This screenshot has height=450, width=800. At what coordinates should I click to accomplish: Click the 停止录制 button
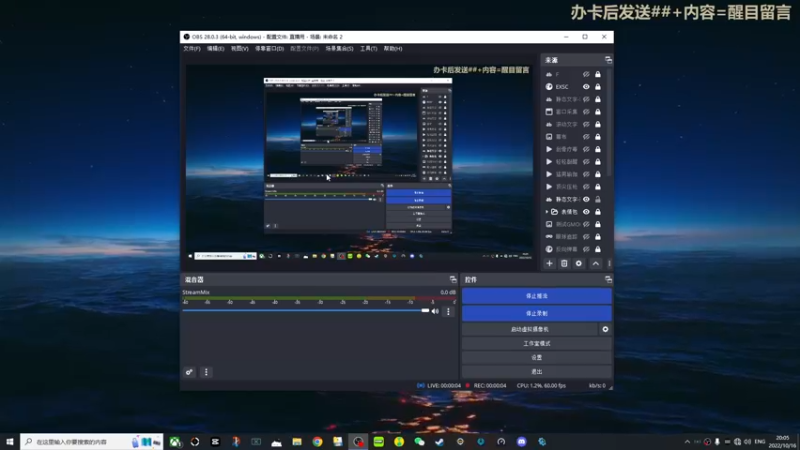(x=537, y=313)
